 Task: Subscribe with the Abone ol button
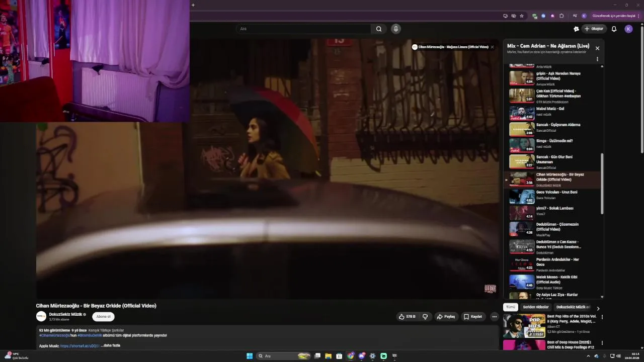tap(103, 317)
